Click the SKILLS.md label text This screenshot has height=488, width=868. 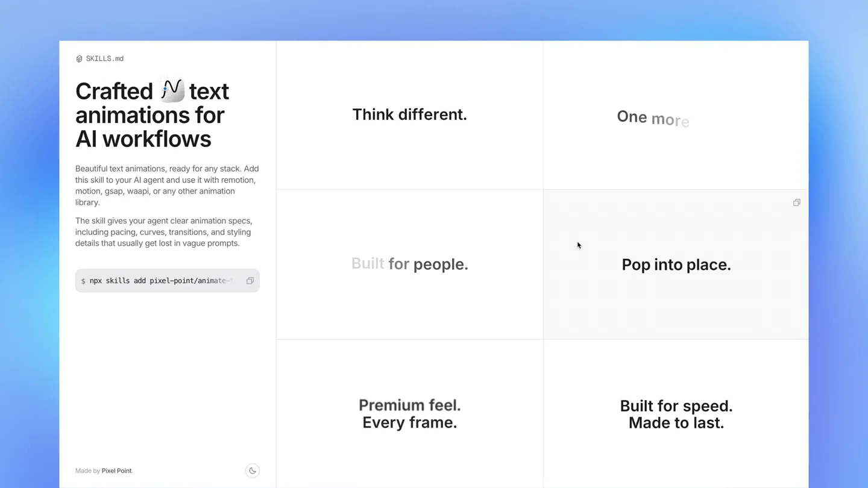[x=105, y=59]
